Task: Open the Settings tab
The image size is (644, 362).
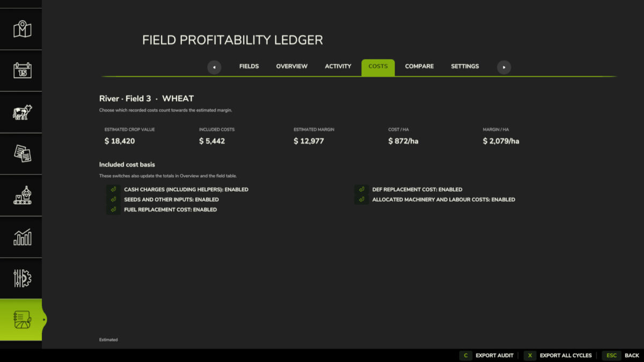Action: click(x=465, y=67)
